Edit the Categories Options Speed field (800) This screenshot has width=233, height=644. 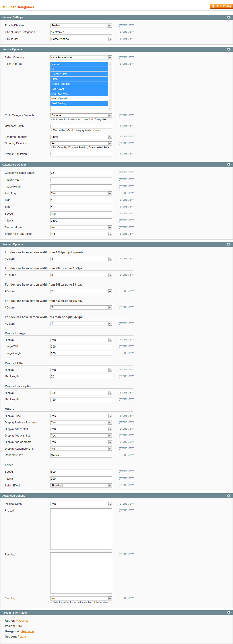[x=81, y=214]
